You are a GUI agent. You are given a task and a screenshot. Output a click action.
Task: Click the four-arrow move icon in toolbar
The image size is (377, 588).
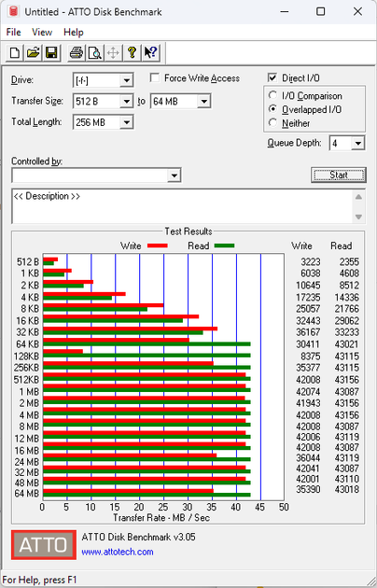pos(113,53)
